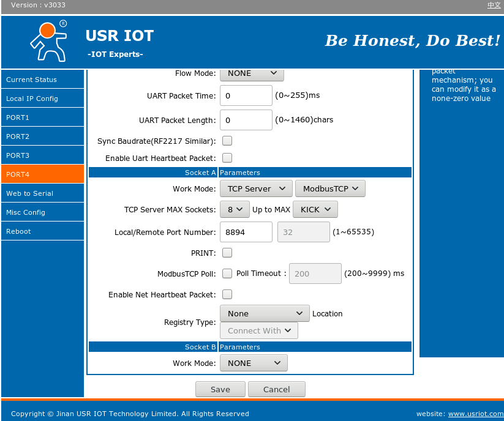Click the (200~9999) ms hint text
Viewport: 504px width, 421px height.
374,274
